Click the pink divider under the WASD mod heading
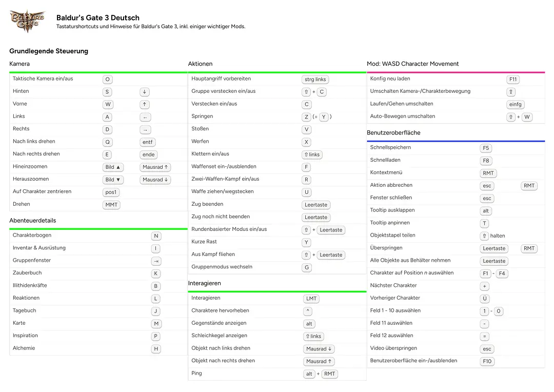Screen dimensions: 554x392 (456, 72)
